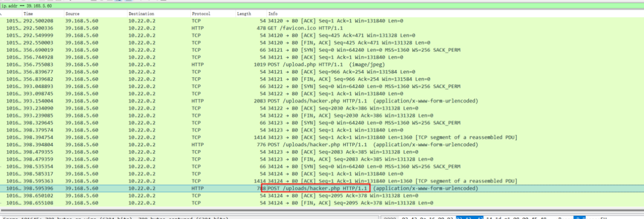
Task: Select the packet at time 398.479355
Action: pyautogui.click(x=322, y=152)
